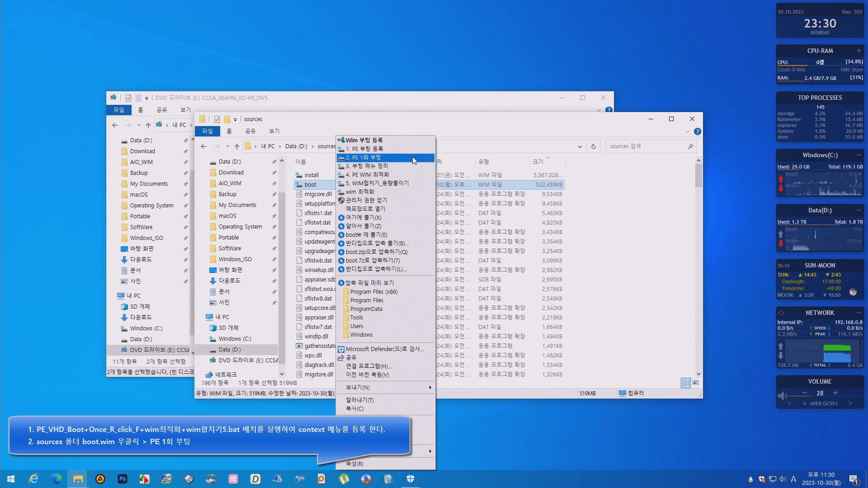This screenshot has width=868, height=488.
Task: Open Windows Start menu
Action: [x=11, y=479]
